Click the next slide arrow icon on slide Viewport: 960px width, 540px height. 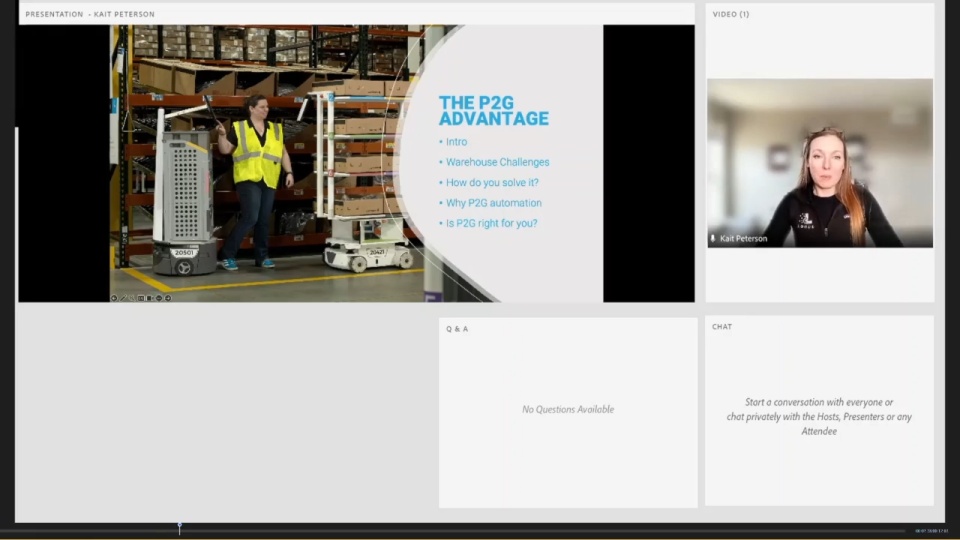(168, 298)
